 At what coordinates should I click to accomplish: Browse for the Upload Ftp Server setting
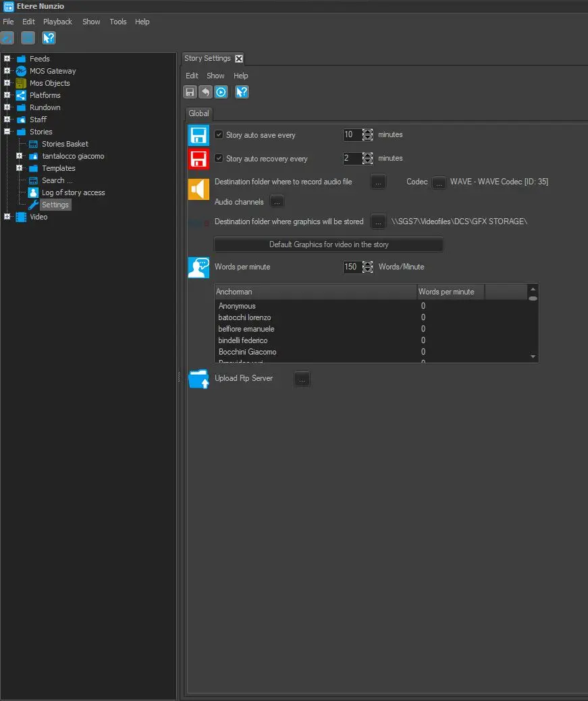[302, 379]
